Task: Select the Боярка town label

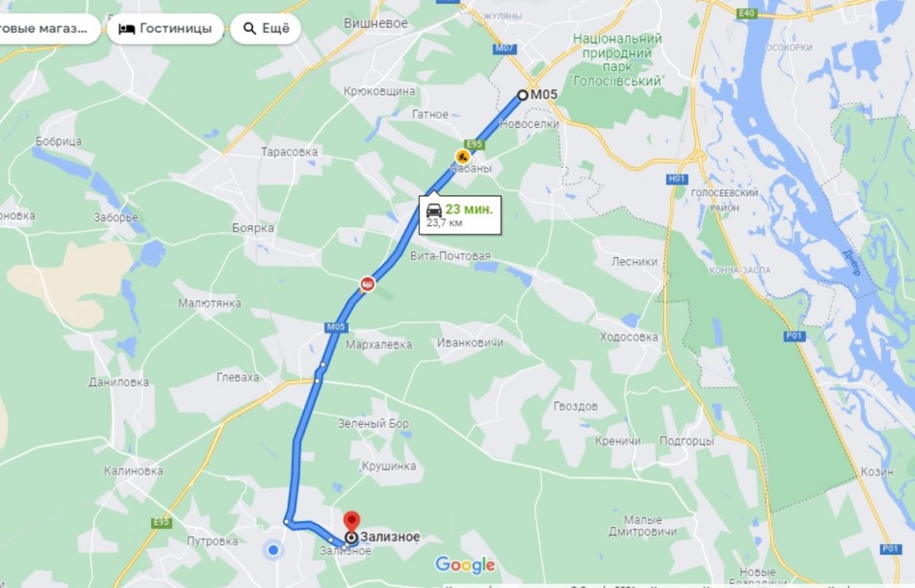Action: click(x=252, y=228)
